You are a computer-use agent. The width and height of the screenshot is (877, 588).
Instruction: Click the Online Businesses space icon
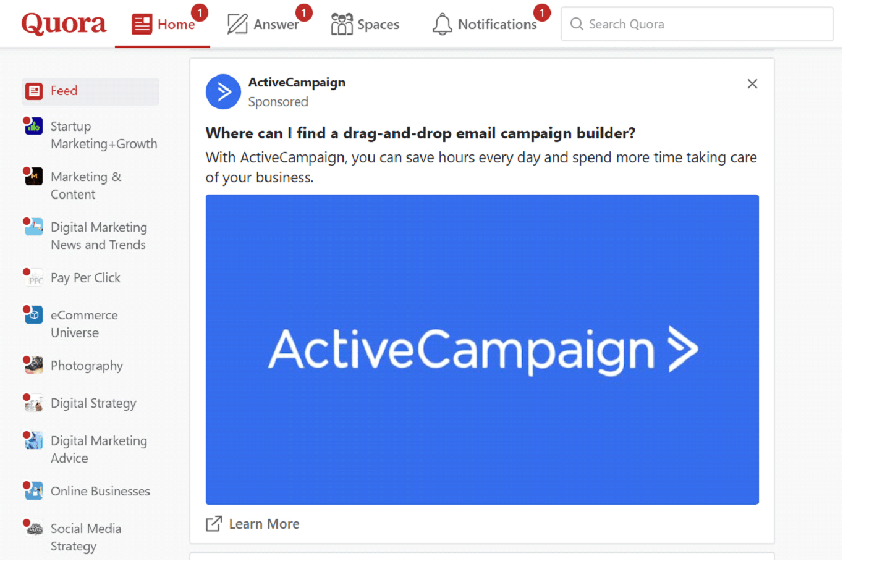pos(33,491)
